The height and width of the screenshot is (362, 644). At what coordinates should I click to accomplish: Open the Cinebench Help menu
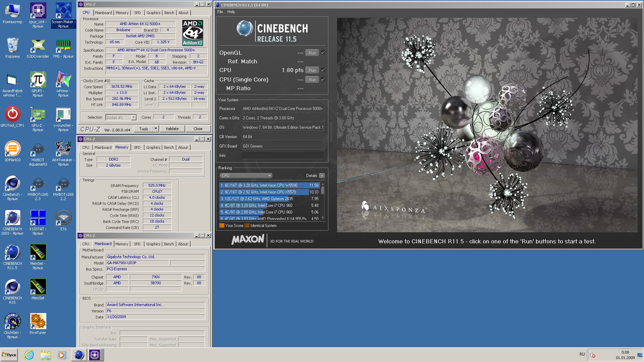pos(231,12)
